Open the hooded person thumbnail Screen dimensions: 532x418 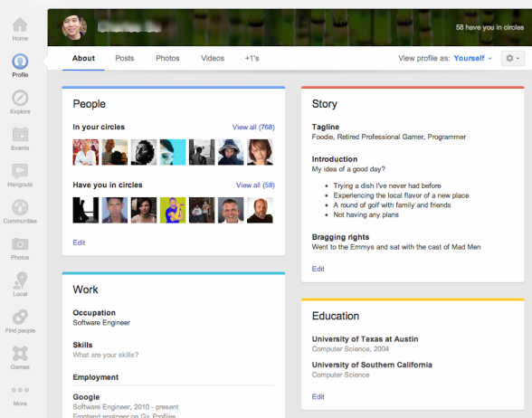click(x=231, y=152)
